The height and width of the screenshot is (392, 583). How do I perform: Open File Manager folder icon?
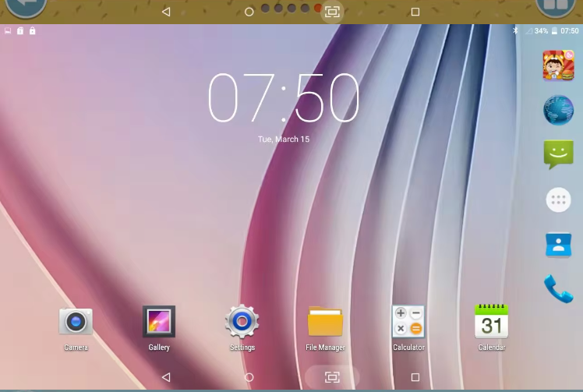coord(325,321)
